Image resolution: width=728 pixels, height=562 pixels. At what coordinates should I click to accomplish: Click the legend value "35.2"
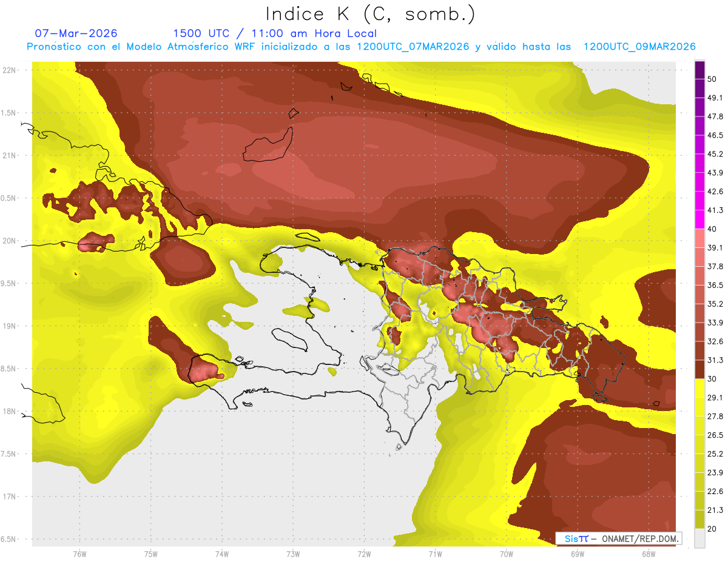click(715, 304)
